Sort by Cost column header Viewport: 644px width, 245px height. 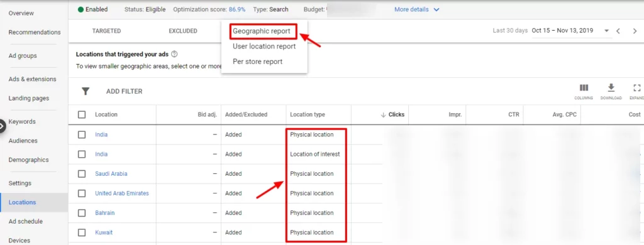[x=635, y=114]
